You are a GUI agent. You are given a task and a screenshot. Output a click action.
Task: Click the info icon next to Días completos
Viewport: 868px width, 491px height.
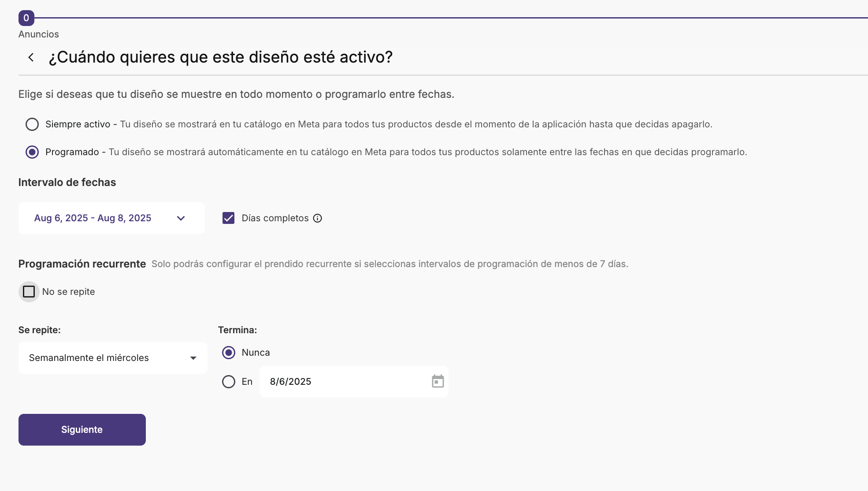(318, 218)
